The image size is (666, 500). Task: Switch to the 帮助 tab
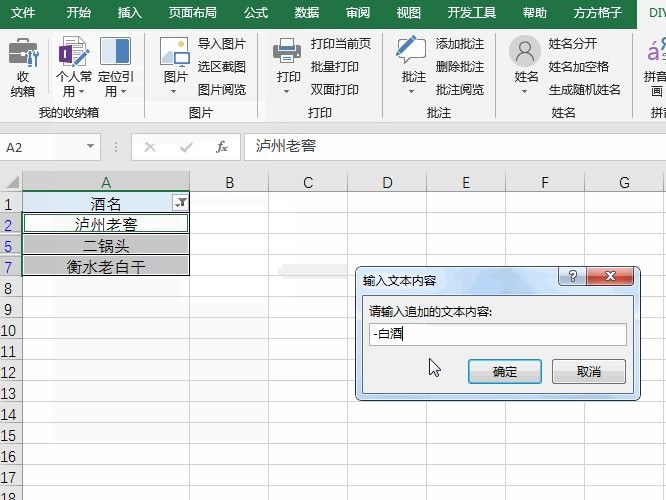534,13
